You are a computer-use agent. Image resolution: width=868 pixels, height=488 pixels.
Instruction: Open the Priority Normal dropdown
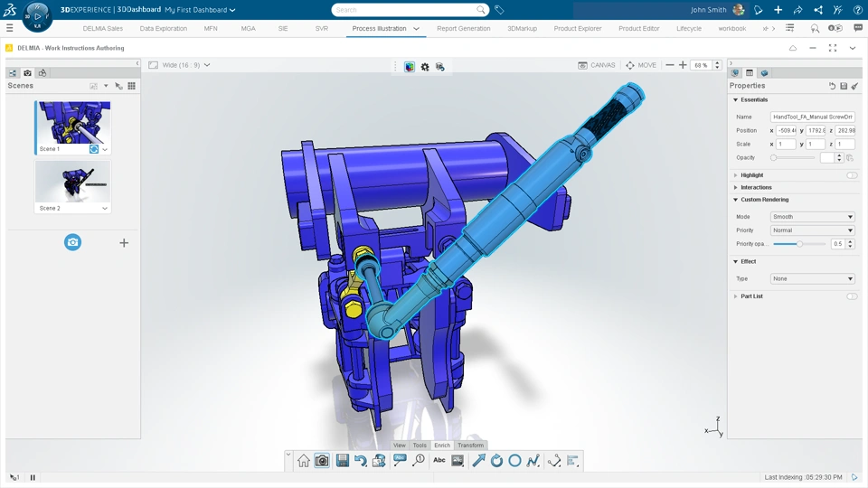point(812,230)
